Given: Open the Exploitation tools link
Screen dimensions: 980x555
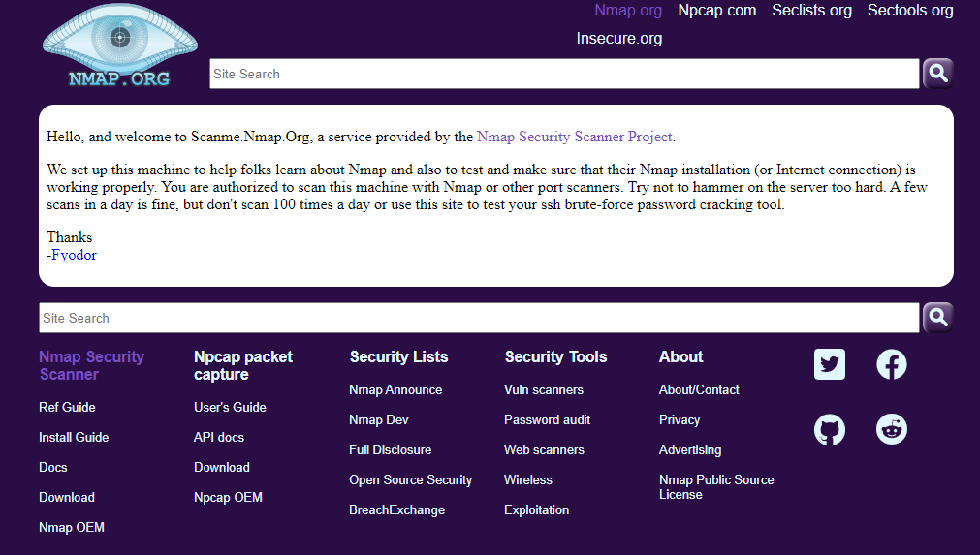Looking at the screenshot, I should click(x=536, y=509).
